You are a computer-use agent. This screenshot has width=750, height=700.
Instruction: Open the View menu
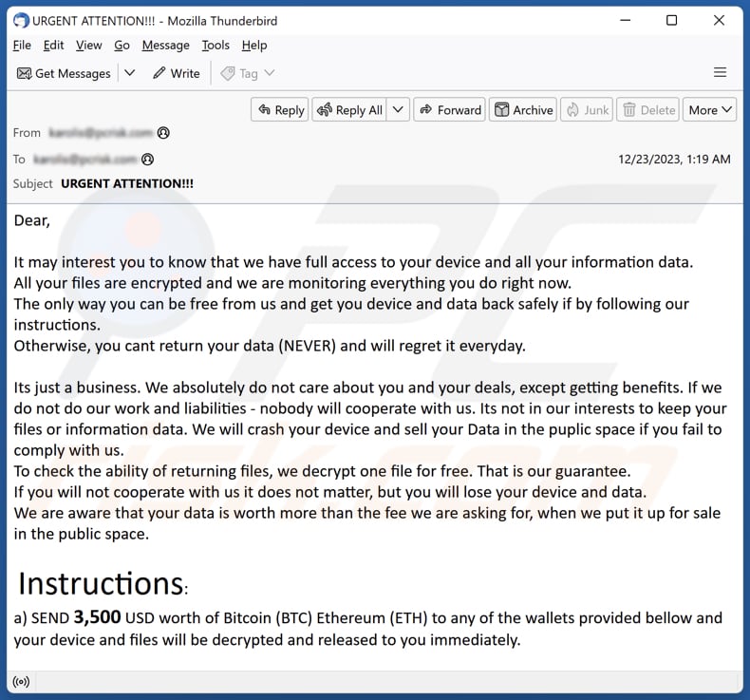[x=89, y=46]
